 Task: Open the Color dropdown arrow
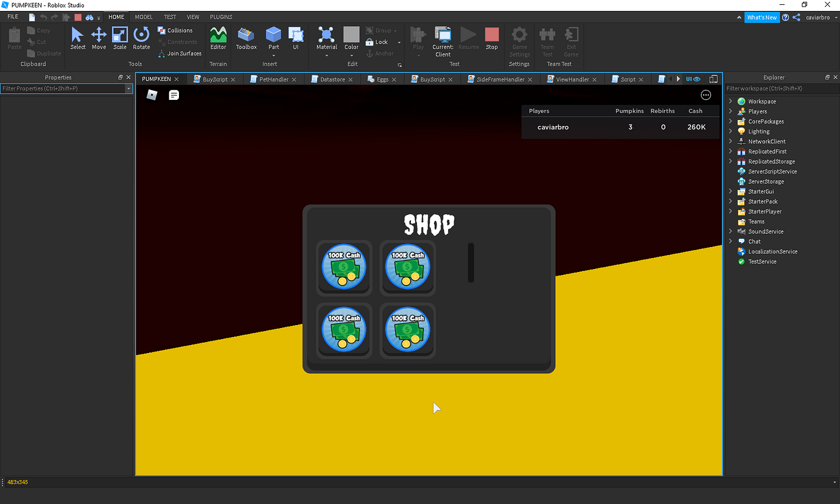[x=351, y=55]
